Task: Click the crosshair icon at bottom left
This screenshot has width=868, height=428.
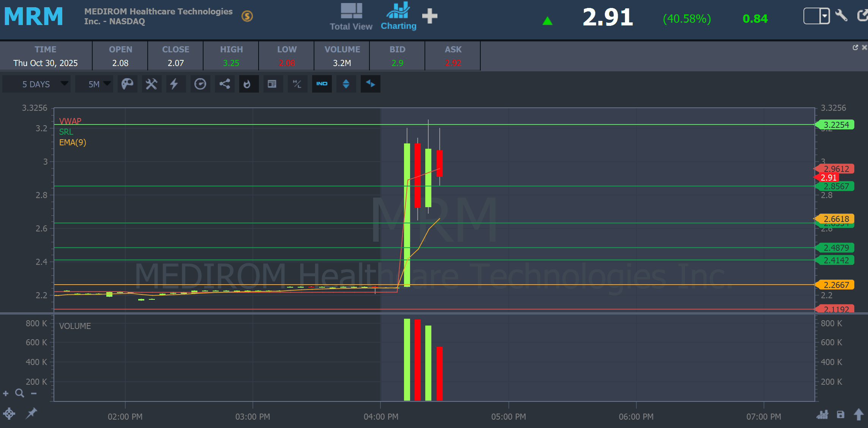Action: coord(9,413)
